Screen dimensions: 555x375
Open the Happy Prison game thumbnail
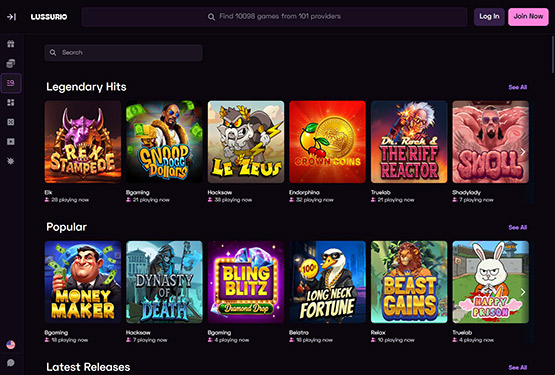pyautogui.click(x=491, y=282)
